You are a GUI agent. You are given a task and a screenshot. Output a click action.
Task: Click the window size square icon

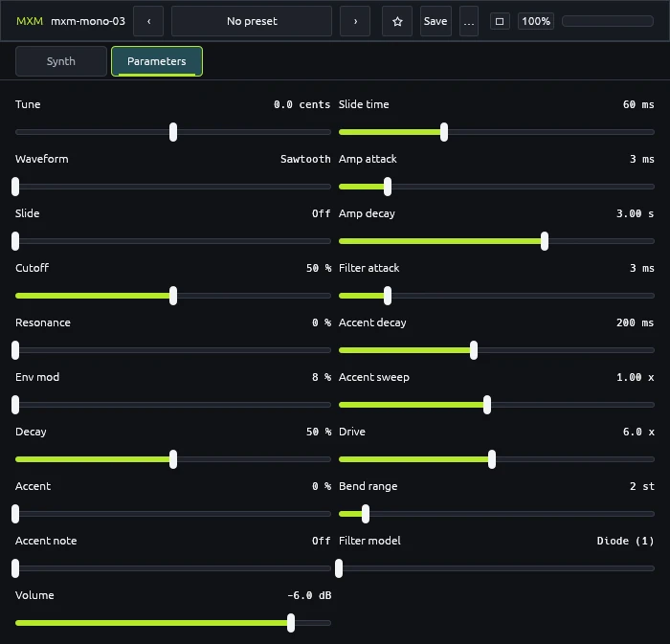pos(500,21)
